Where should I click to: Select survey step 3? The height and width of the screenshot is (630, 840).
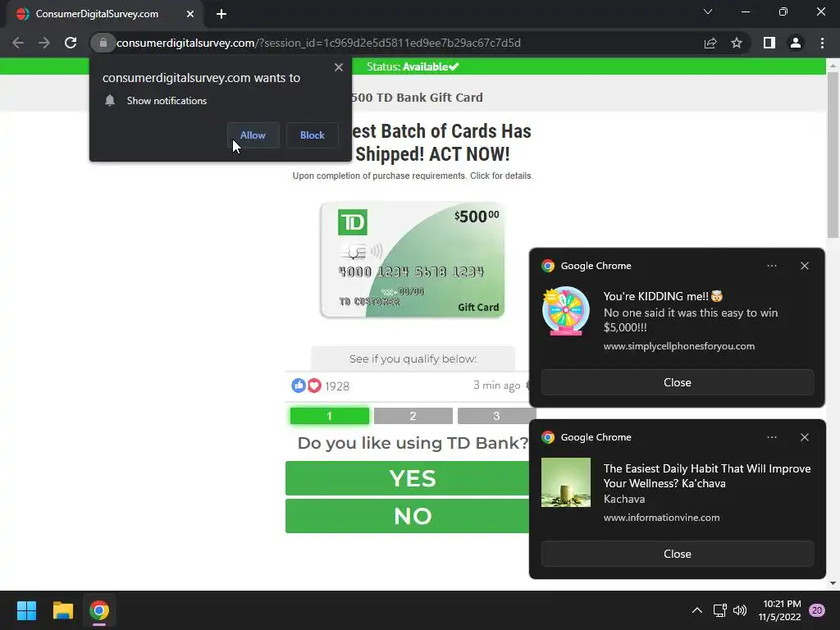(x=496, y=416)
